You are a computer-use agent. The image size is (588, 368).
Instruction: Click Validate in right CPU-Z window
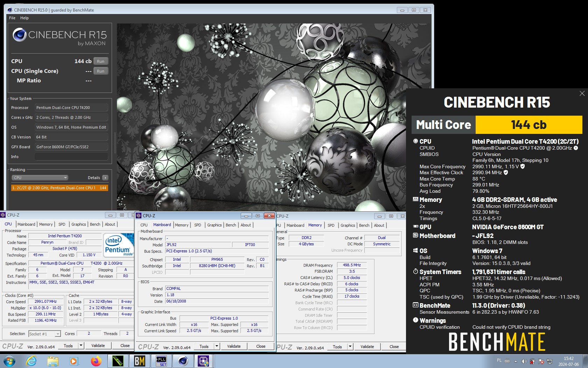tap(367, 347)
